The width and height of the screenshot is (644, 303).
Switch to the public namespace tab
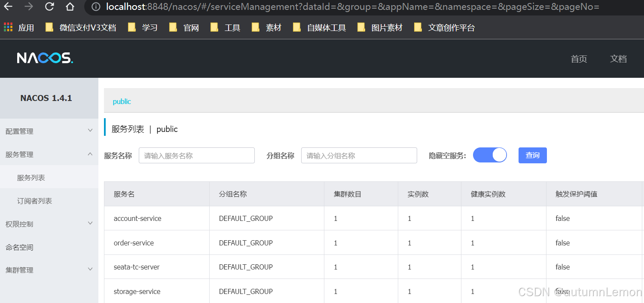(x=122, y=101)
